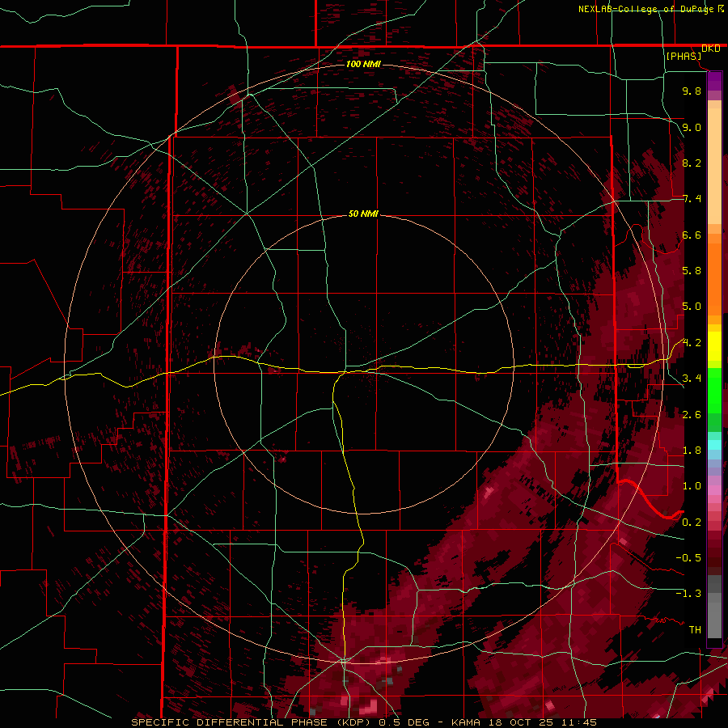Click the 4.2 legend value
728x728 pixels.
click(692, 343)
